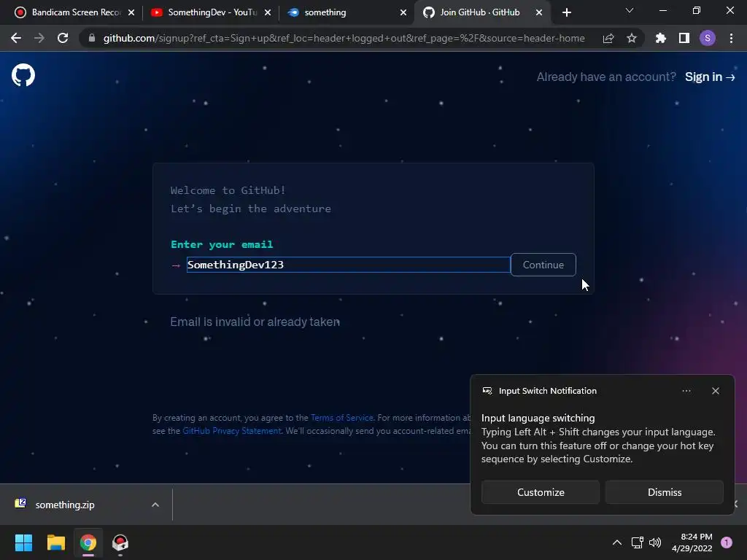Open the clock and date panel

click(x=692, y=542)
